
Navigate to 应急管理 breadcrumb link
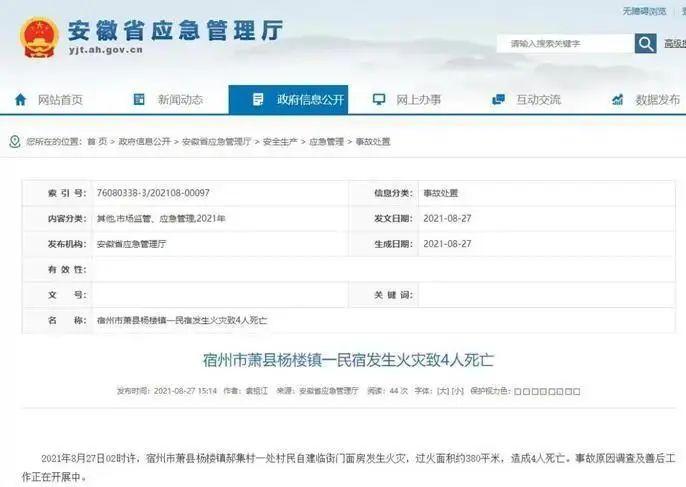pyautogui.click(x=326, y=142)
